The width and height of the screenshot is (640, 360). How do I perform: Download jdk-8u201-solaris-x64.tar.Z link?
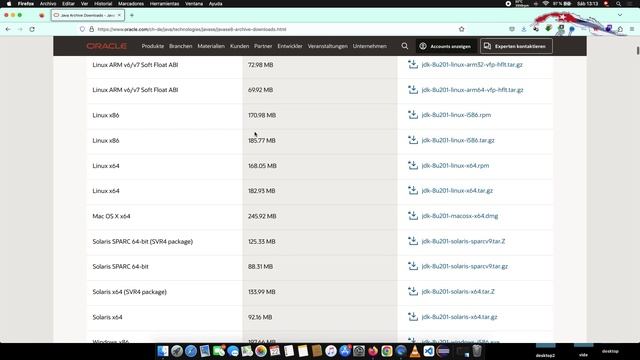coord(458,291)
